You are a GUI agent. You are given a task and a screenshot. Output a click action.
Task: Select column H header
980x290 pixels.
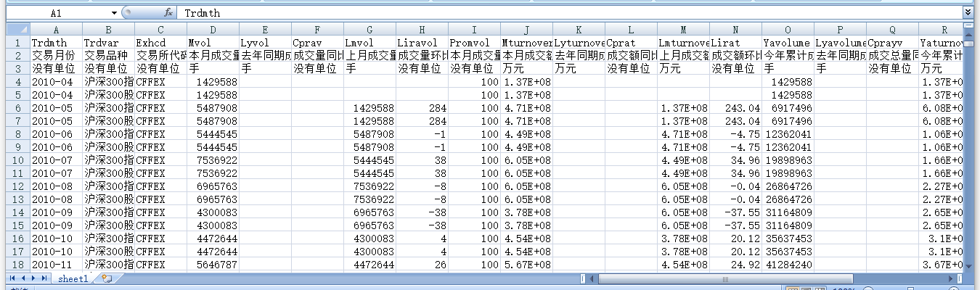[422, 30]
